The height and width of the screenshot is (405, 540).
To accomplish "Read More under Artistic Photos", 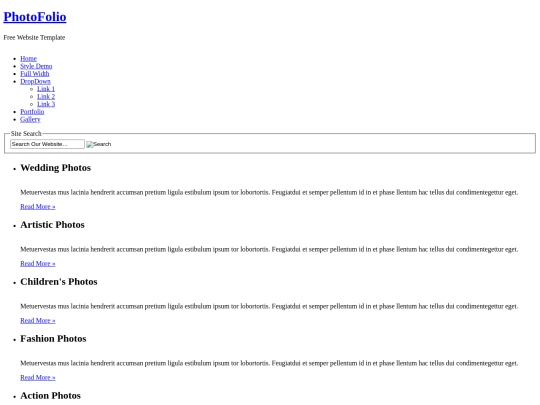I will tap(38, 263).
